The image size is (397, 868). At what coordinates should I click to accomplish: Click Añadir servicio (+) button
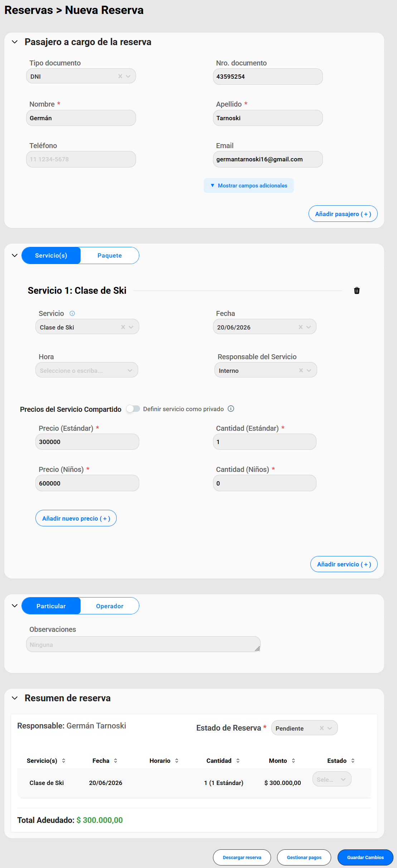(344, 564)
